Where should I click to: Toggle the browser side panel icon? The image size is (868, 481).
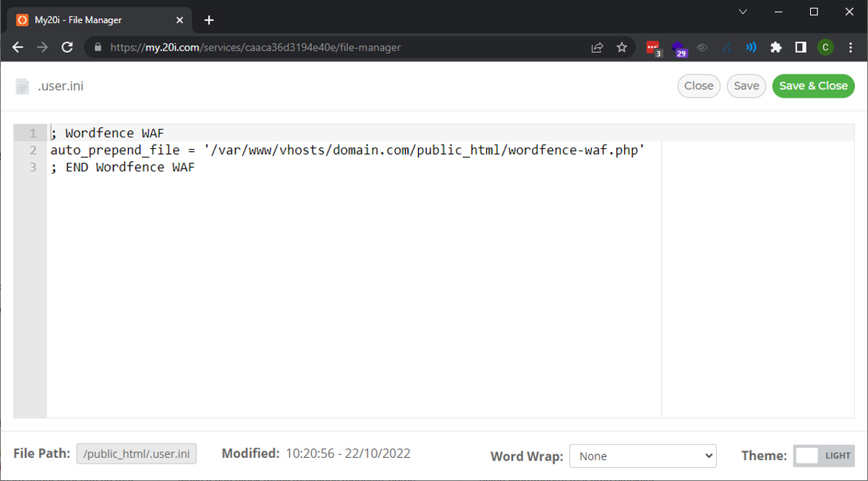(x=801, y=47)
